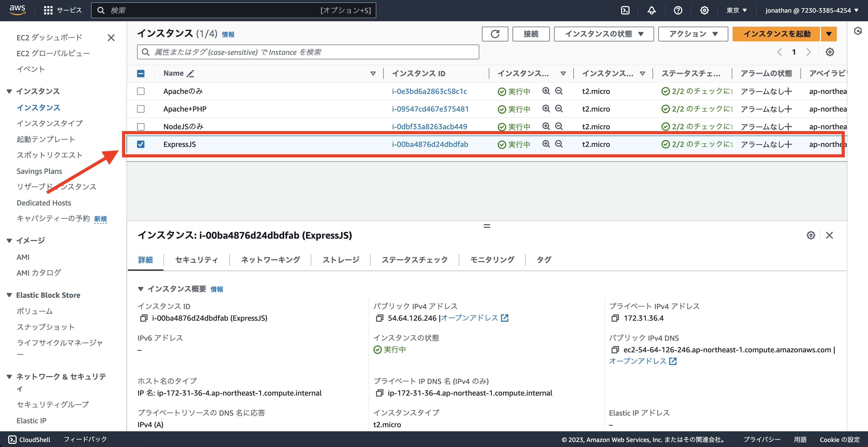Uncheck the ExpressJS instance checkbox
Screen dimensions: 868x447
tap(141, 144)
